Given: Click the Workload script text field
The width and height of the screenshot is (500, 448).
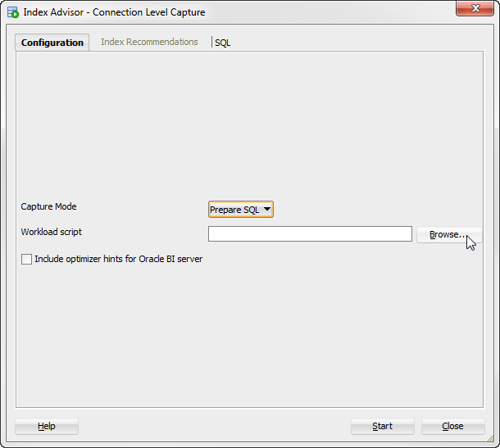Looking at the screenshot, I should pos(310,234).
